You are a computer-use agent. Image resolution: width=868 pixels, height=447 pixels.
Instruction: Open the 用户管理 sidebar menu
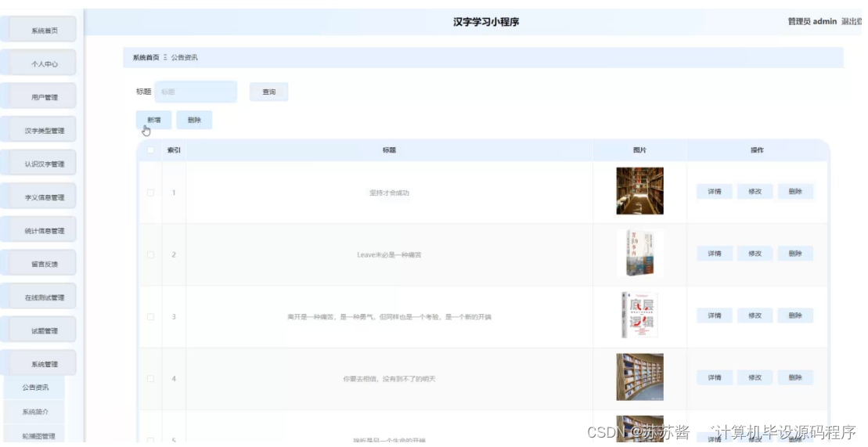pyautogui.click(x=39, y=96)
